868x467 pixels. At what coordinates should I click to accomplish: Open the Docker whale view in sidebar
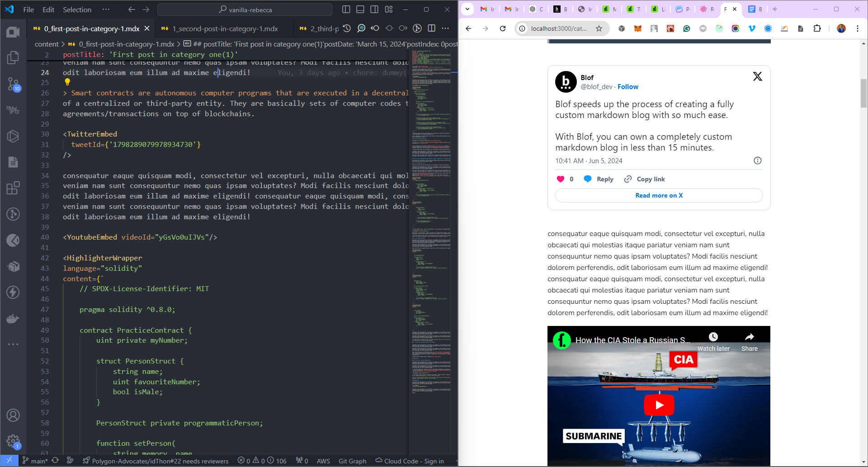pyautogui.click(x=13, y=319)
